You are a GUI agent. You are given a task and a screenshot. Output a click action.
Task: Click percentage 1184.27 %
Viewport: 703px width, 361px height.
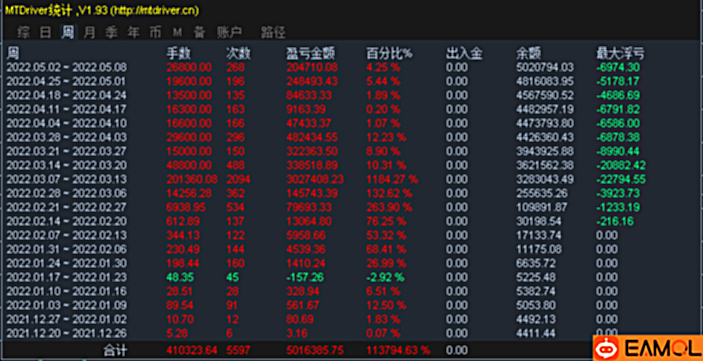(392, 179)
